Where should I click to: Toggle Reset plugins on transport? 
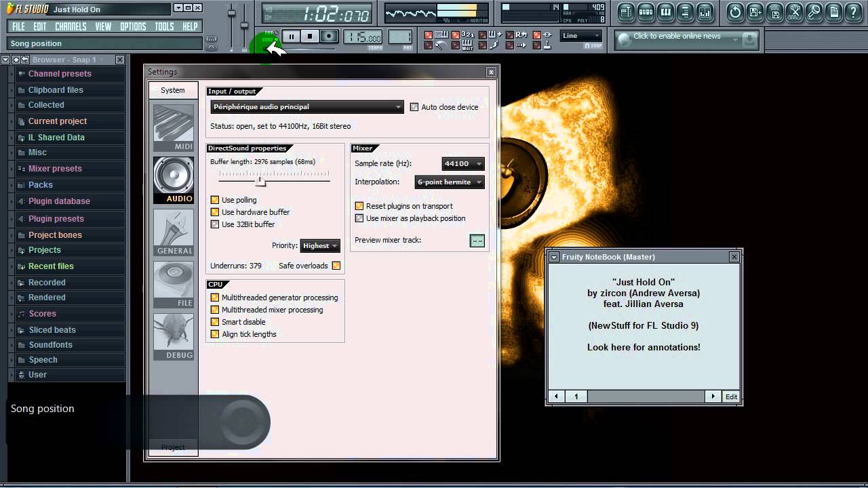359,206
